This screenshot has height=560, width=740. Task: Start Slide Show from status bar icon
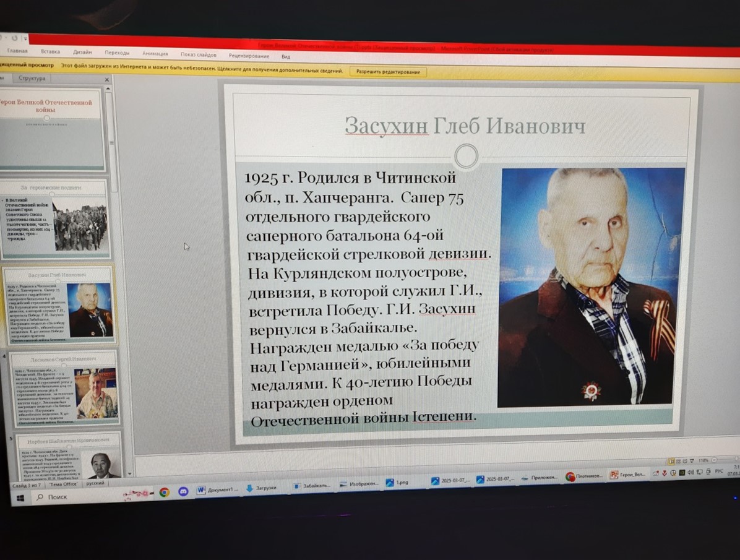point(692,460)
